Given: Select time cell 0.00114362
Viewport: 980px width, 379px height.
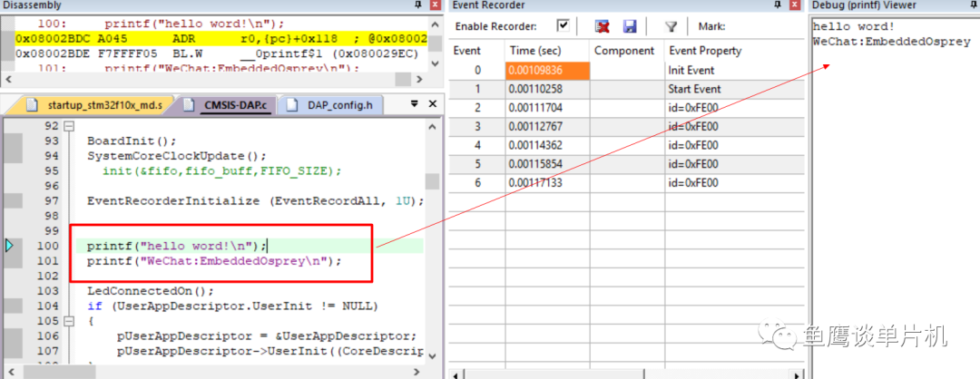Looking at the screenshot, I should (x=547, y=145).
